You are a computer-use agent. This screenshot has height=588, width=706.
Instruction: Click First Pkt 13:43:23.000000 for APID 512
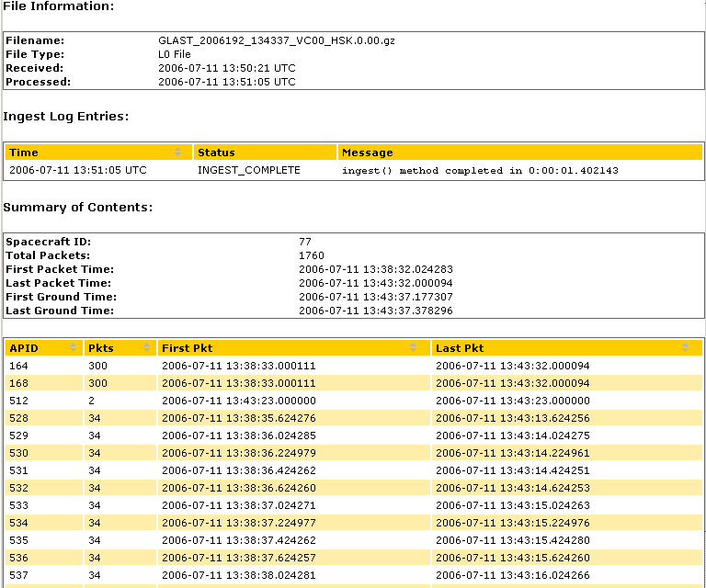click(239, 401)
